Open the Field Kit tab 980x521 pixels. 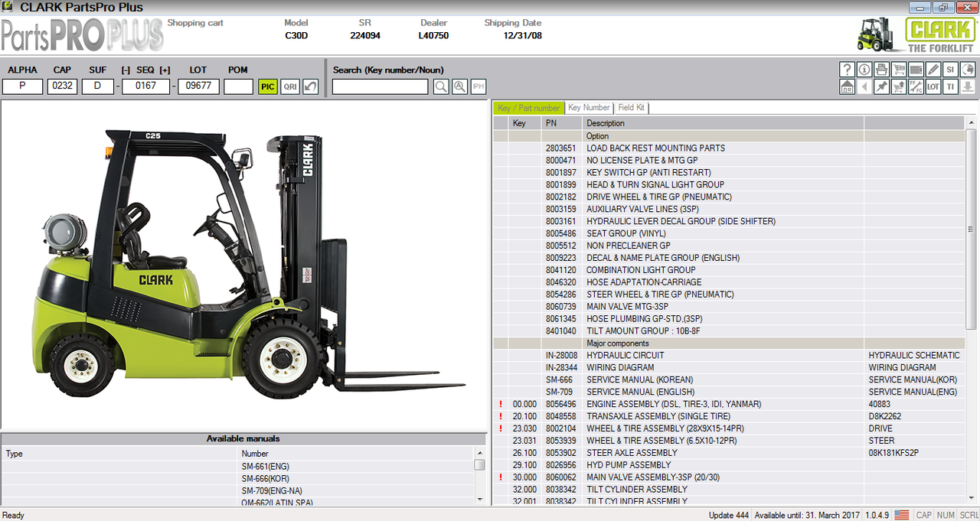tap(631, 108)
